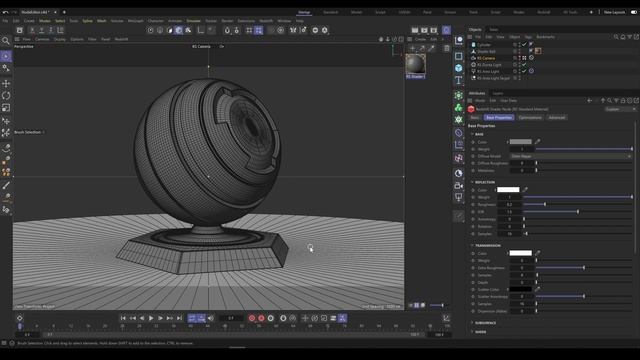Viewport: 640px width, 360px height.
Task: Click the keyframe diamond icon left of timeline
Action: [20, 318]
